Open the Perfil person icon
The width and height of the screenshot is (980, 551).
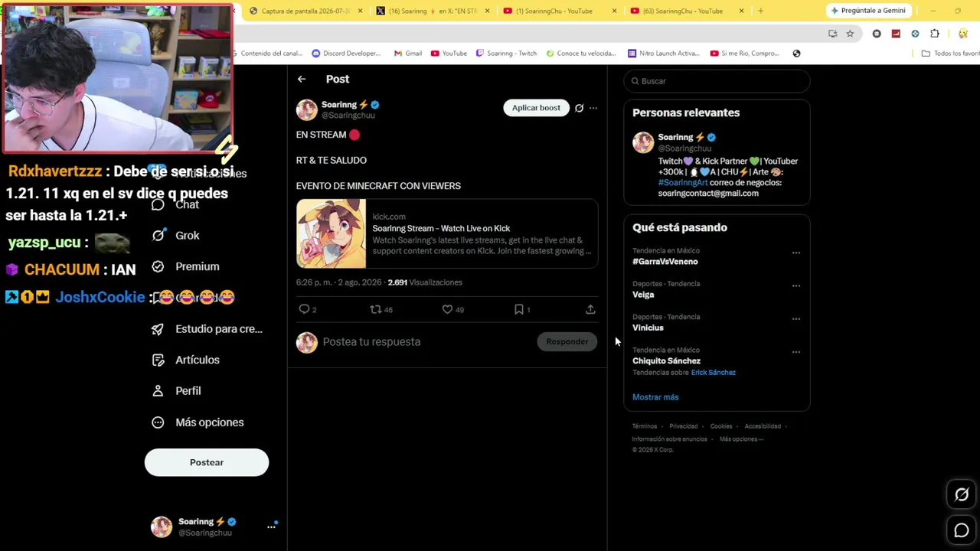click(x=158, y=391)
